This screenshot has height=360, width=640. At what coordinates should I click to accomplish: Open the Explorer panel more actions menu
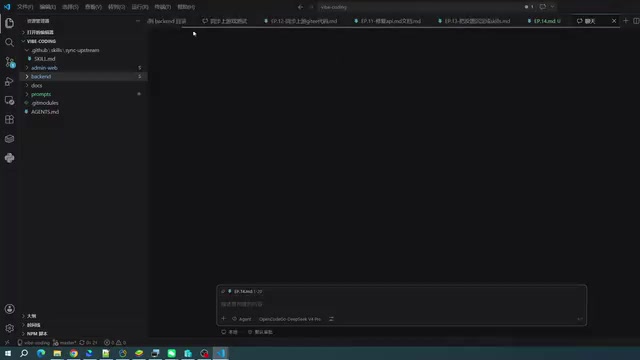(138, 21)
